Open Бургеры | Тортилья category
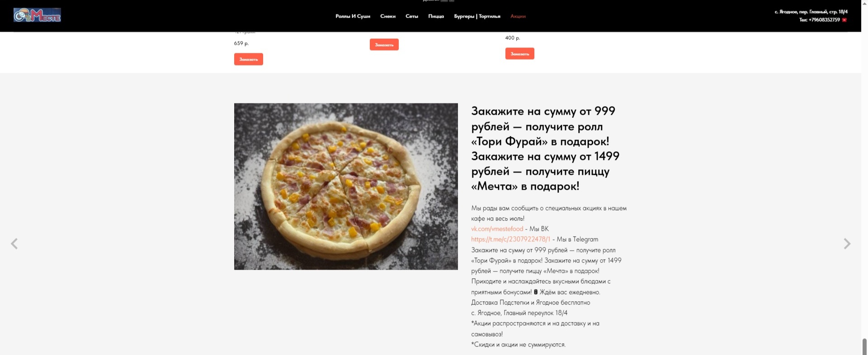 (x=477, y=16)
